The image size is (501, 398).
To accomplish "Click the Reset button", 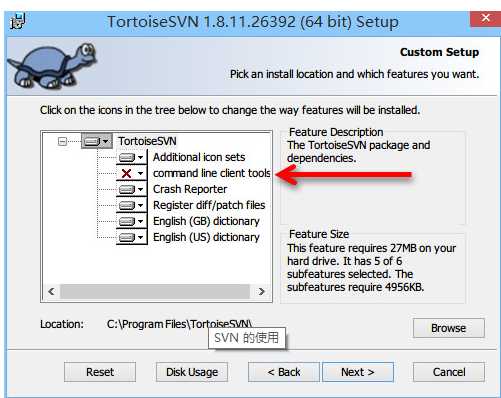I will [x=100, y=372].
